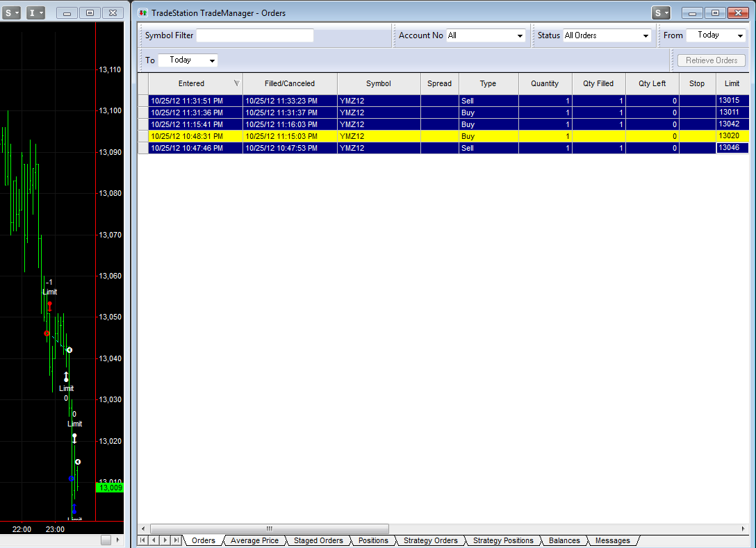The height and width of the screenshot is (548, 756).
Task: Open the Positions tab
Action: (x=373, y=540)
